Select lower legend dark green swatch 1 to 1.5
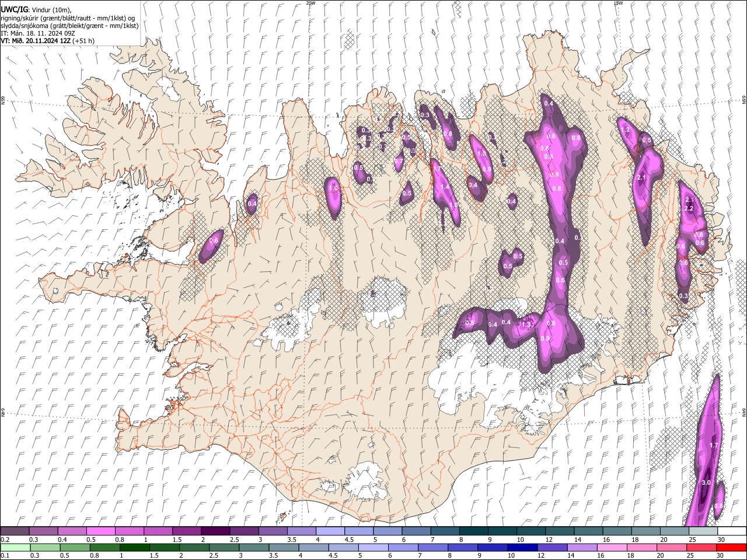Viewport: 747px width, 560px height. pos(135,547)
